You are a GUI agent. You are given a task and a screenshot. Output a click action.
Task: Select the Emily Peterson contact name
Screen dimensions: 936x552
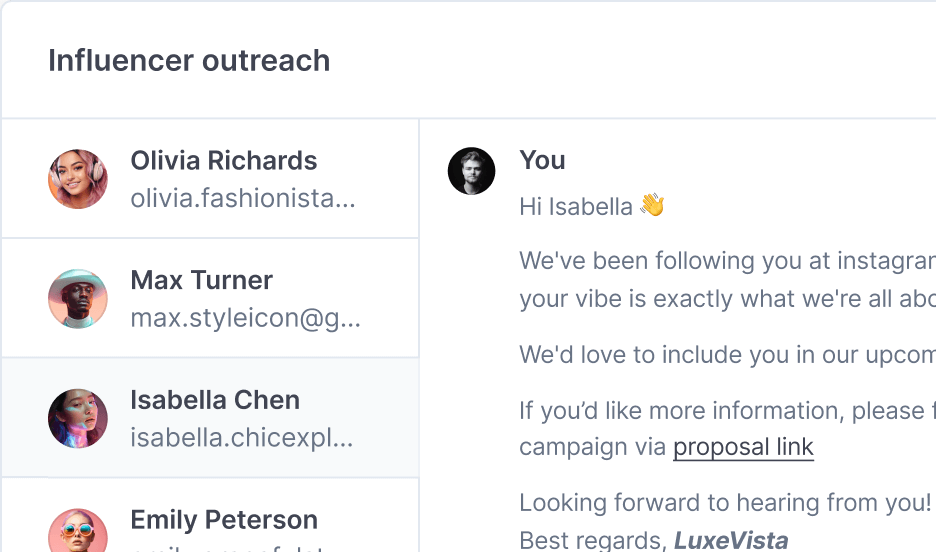(x=224, y=520)
